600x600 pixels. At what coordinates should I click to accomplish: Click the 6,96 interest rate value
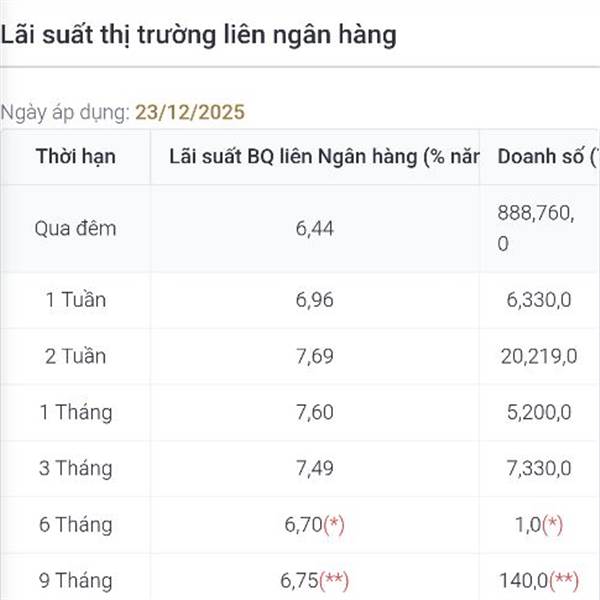click(x=315, y=299)
